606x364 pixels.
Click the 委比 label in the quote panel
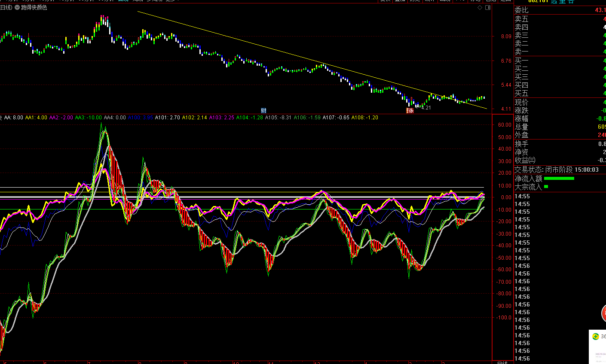[x=521, y=10]
